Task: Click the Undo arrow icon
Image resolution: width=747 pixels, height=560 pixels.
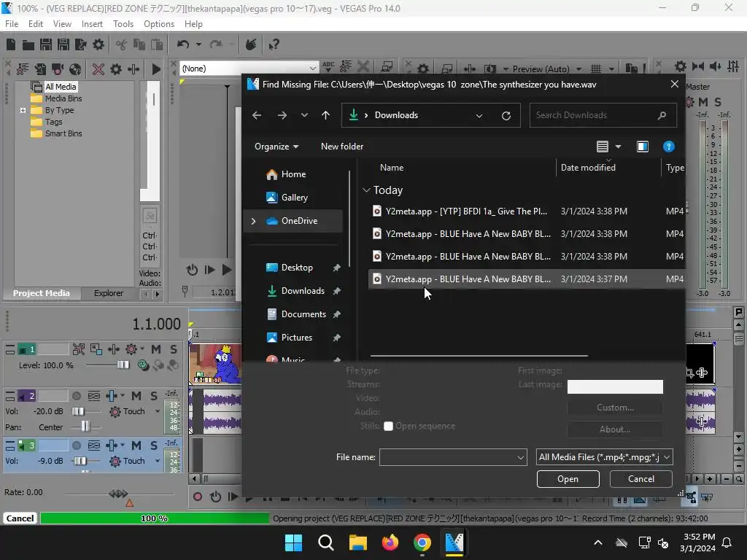Action: pos(183,44)
